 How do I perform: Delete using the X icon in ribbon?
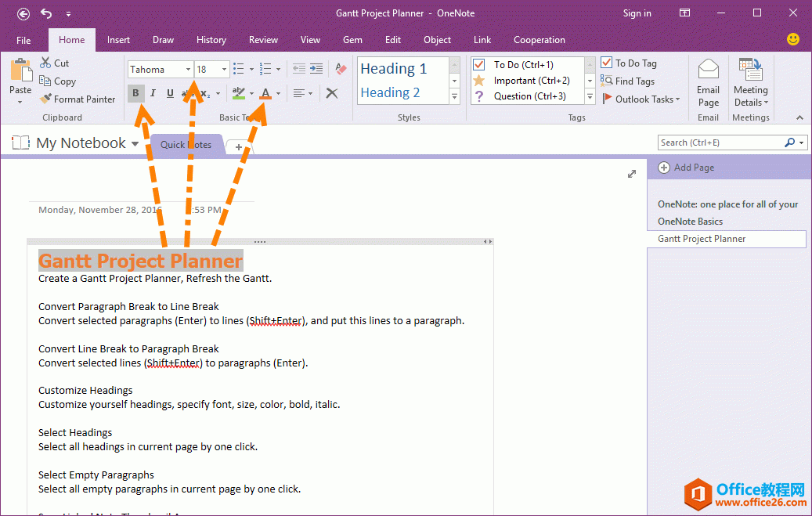pos(332,93)
